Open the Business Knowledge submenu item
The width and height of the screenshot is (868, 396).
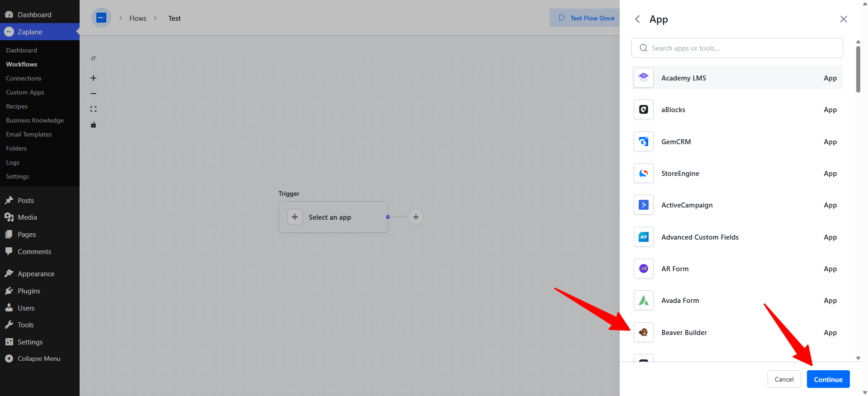click(x=35, y=120)
